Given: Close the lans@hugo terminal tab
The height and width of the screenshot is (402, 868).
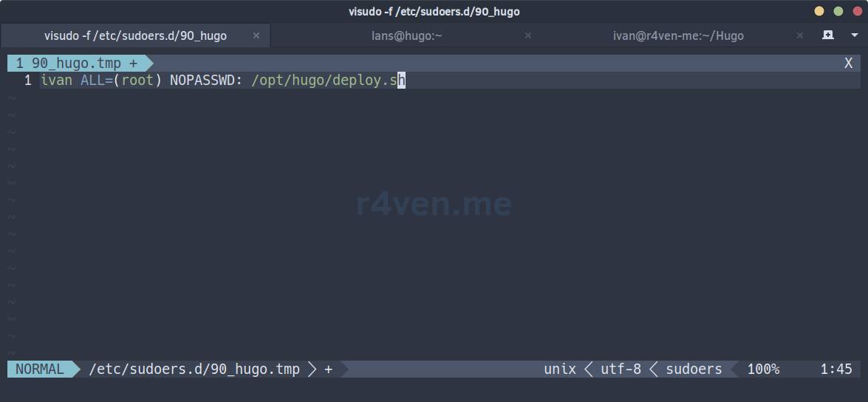Looking at the screenshot, I should pos(528,35).
